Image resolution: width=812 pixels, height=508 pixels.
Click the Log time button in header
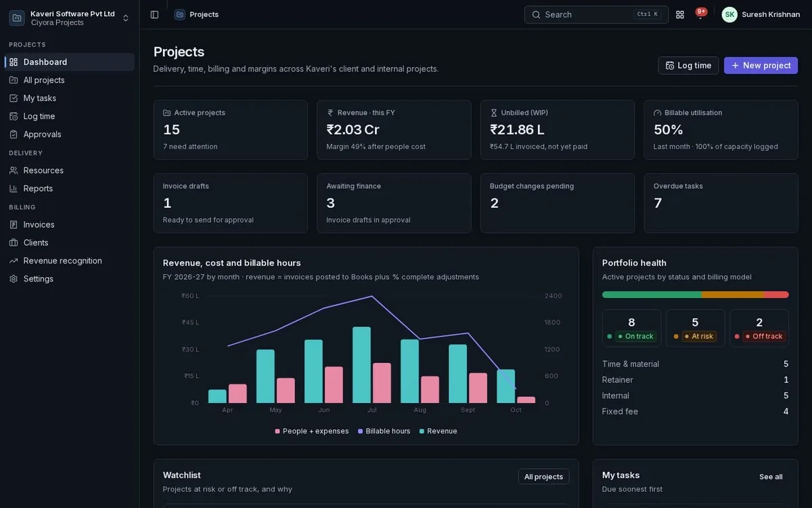tap(688, 65)
